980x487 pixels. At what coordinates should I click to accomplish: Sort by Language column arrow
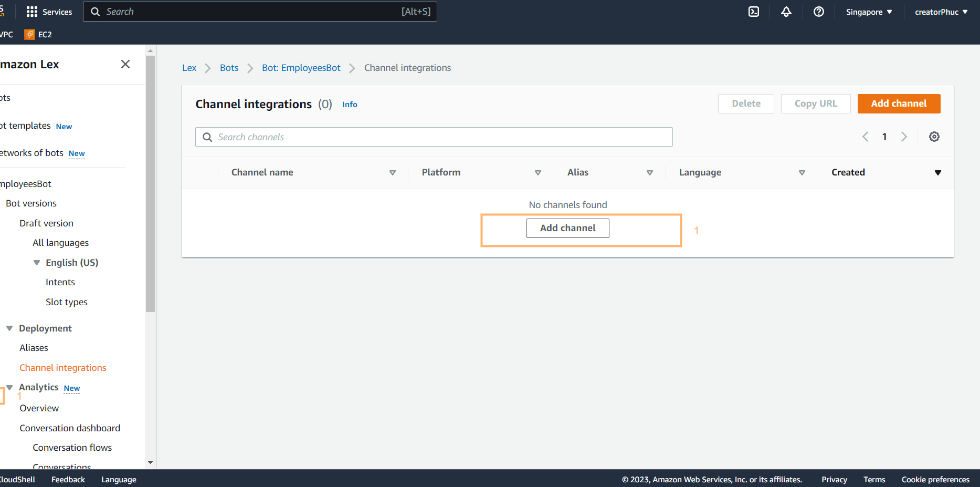pos(802,173)
